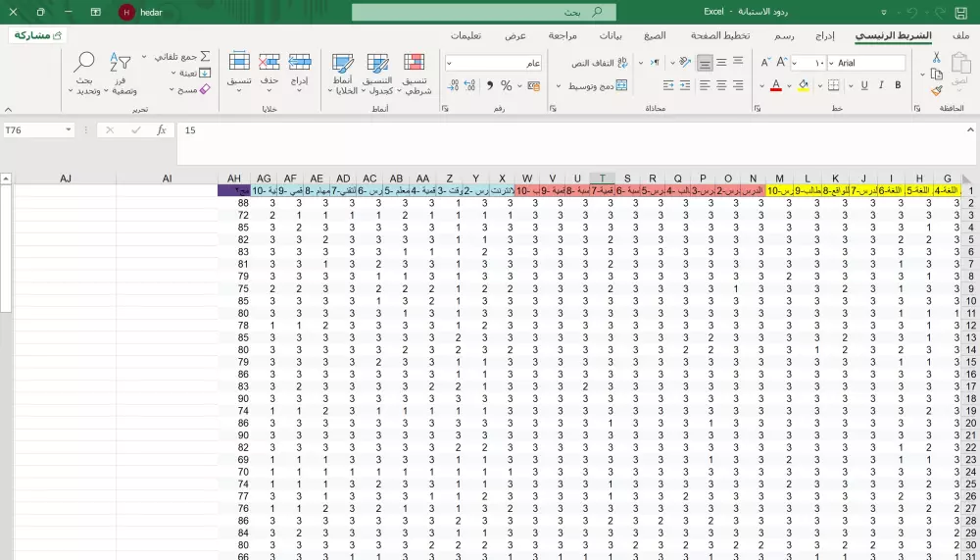Toggle Italic formatting

[881, 85]
